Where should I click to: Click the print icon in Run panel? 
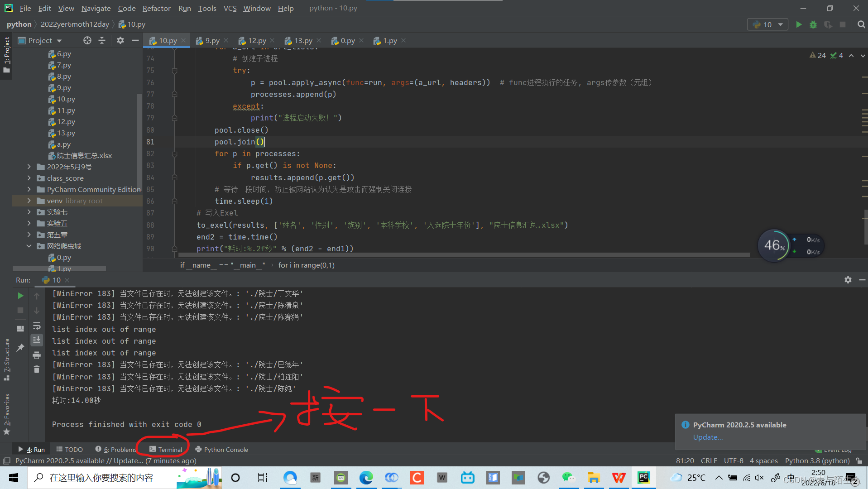coord(37,355)
